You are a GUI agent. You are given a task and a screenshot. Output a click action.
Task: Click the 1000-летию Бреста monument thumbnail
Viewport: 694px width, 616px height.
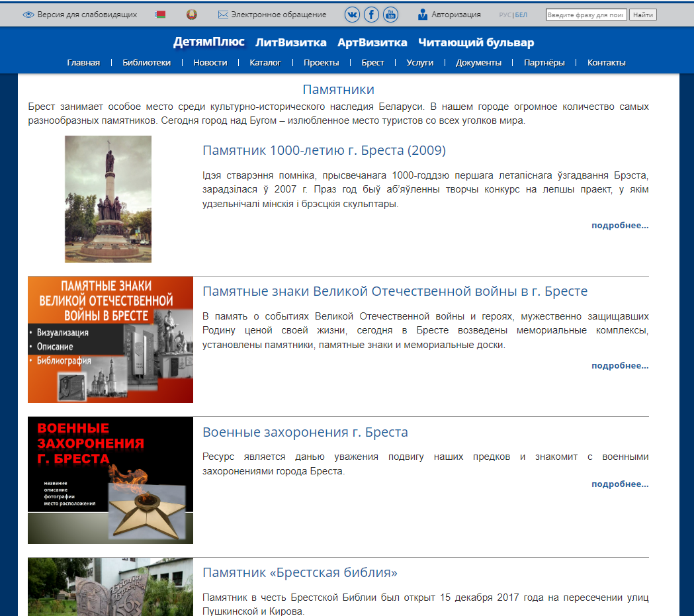coord(108,199)
